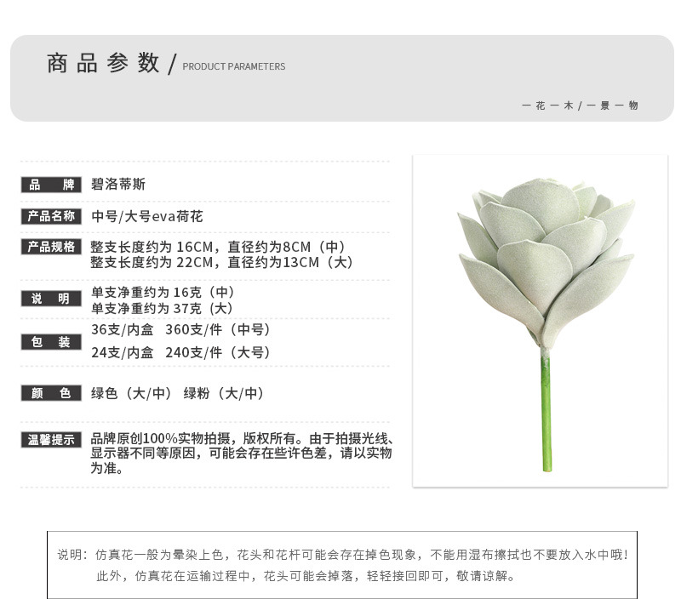The width and height of the screenshot is (681, 616).
Task: Click the 绿粉（大/中） color option text
Action: 224,393
